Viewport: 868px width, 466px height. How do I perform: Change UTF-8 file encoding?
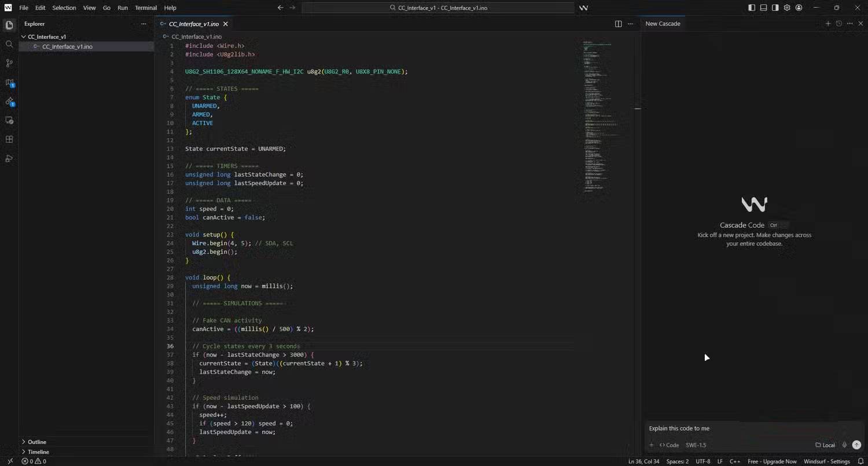click(x=703, y=461)
